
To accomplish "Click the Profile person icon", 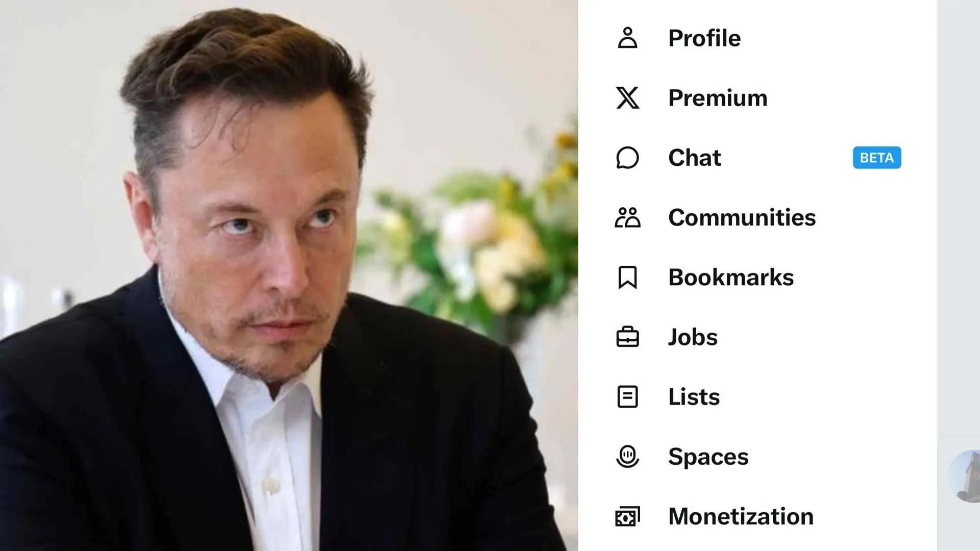I will point(627,38).
